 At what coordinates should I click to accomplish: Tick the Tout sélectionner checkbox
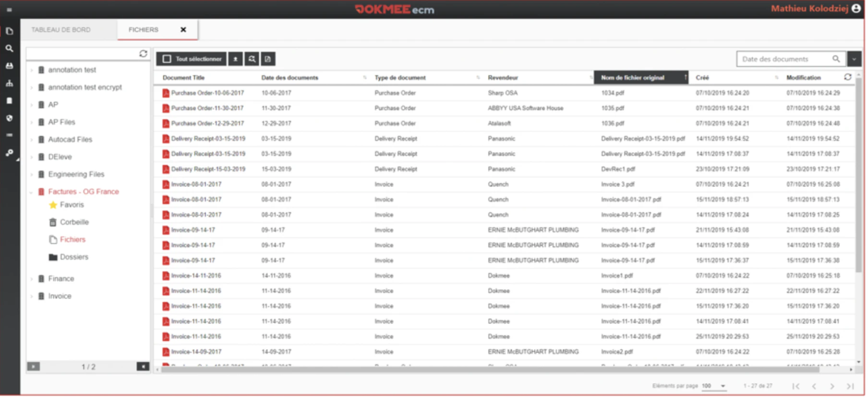[167, 59]
